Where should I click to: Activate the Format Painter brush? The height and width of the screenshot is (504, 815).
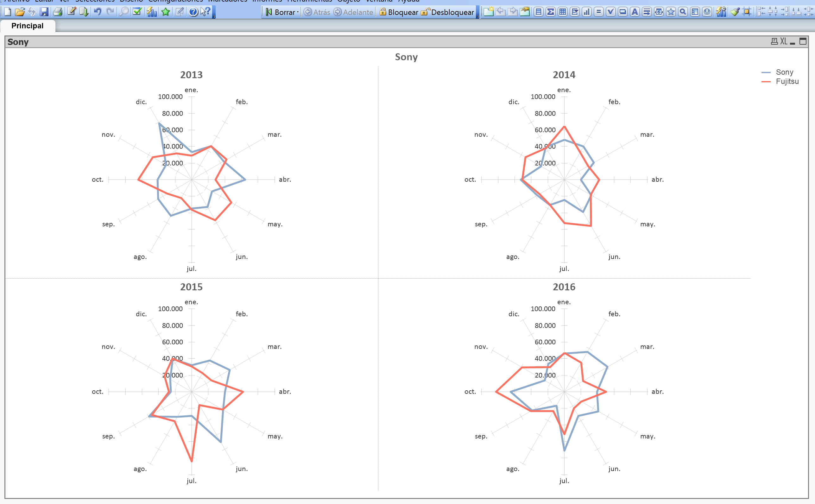[x=735, y=12]
